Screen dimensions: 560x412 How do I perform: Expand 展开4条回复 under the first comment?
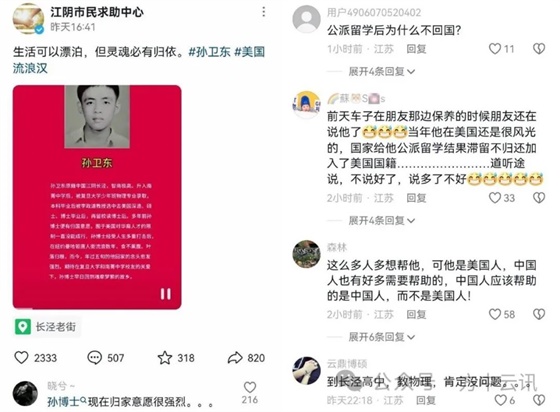(381, 71)
